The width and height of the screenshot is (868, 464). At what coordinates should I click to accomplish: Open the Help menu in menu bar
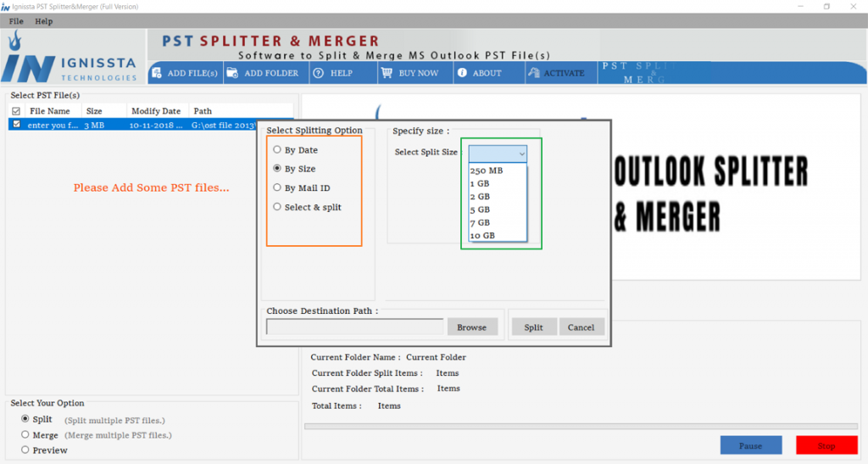(43, 21)
